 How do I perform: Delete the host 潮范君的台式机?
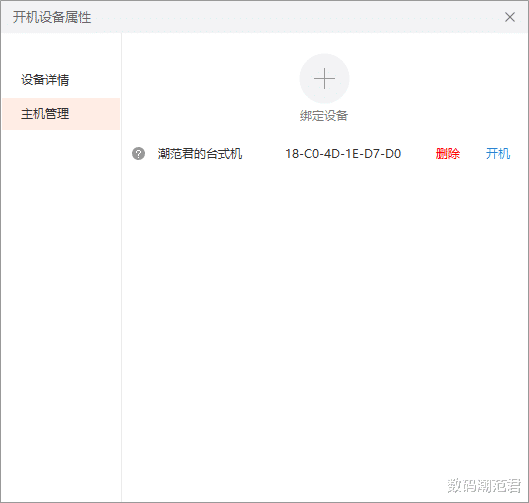coord(448,154)
